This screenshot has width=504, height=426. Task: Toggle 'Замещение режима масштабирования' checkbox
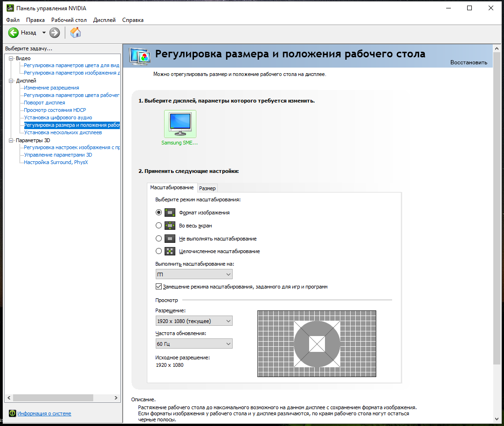159,287
